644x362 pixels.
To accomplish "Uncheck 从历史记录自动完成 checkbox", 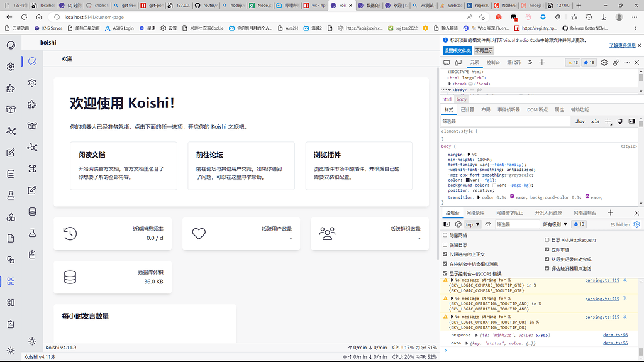I will [547, 259].
